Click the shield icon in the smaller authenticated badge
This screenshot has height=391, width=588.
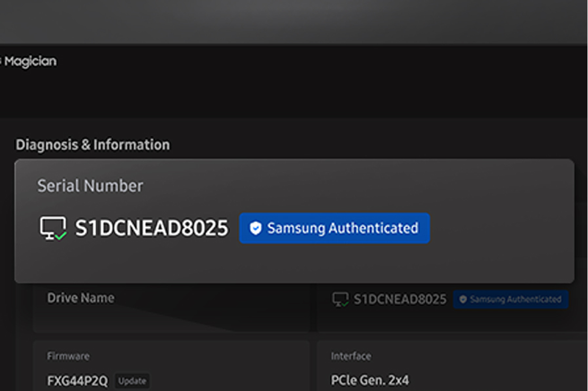pos(463,299)
